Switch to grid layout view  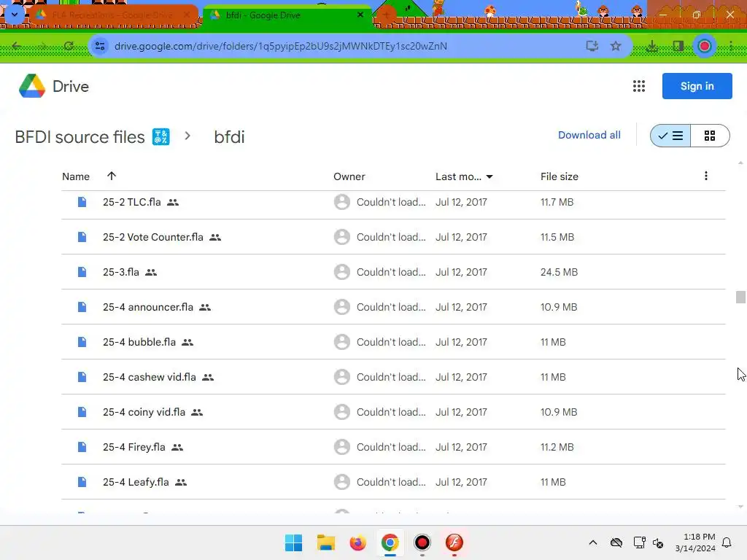[x=710, y=136]
